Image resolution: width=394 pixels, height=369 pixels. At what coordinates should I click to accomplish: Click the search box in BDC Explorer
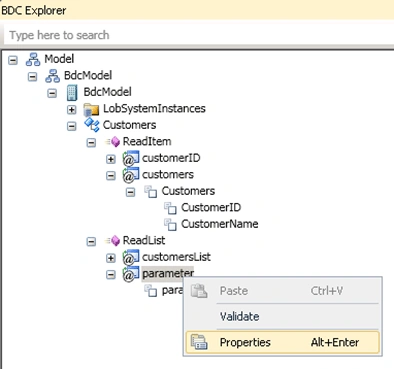point(199,35)
